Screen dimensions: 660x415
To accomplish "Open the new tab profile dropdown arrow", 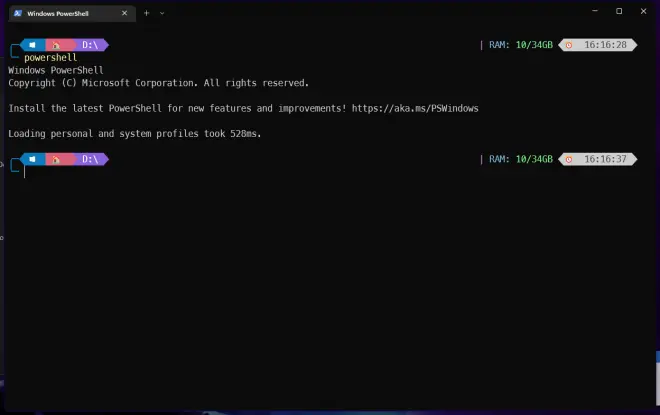I will pyautogui.click(x=162, y=13).
